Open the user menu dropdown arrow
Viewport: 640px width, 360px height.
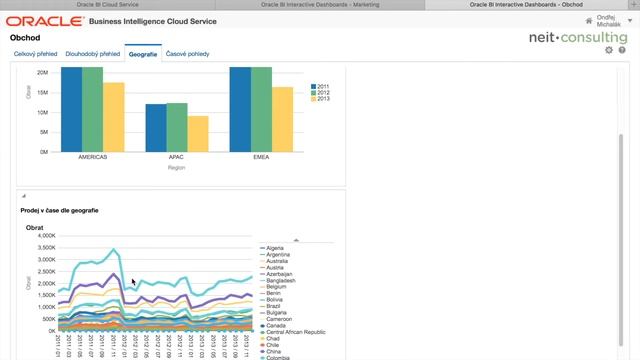[630, 21]
